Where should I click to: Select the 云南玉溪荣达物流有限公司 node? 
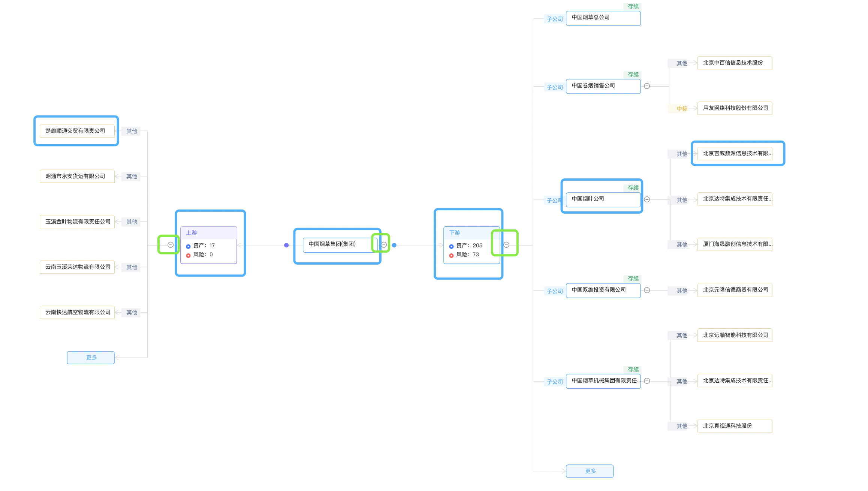77,267
